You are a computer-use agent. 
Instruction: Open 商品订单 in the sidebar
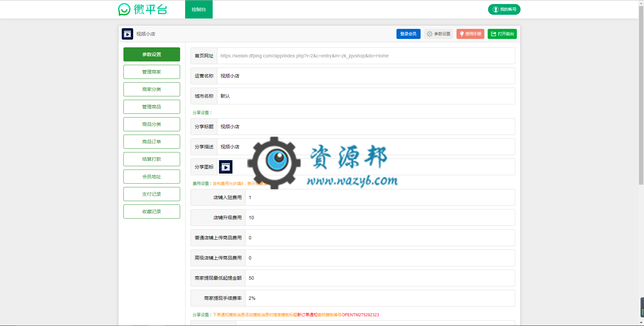(152, 142)
